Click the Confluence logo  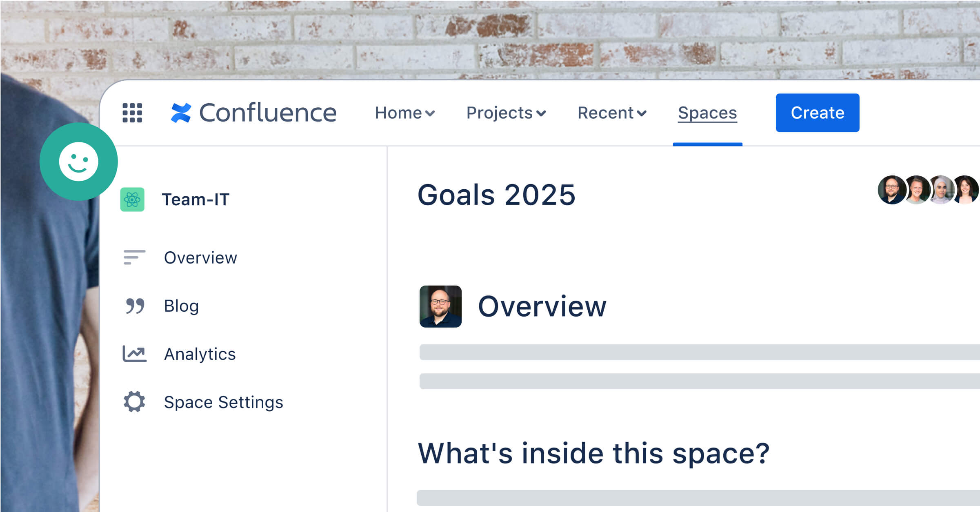253,113
